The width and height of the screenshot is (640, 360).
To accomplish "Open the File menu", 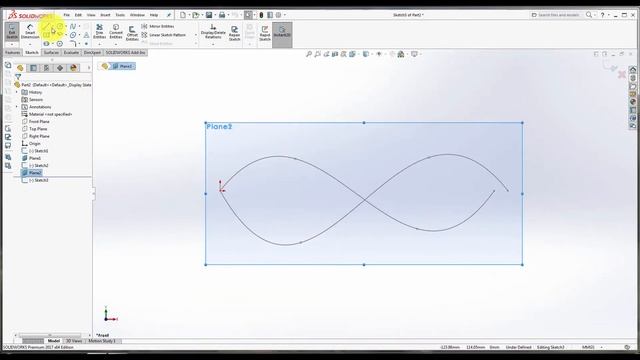I will [67, 15].
